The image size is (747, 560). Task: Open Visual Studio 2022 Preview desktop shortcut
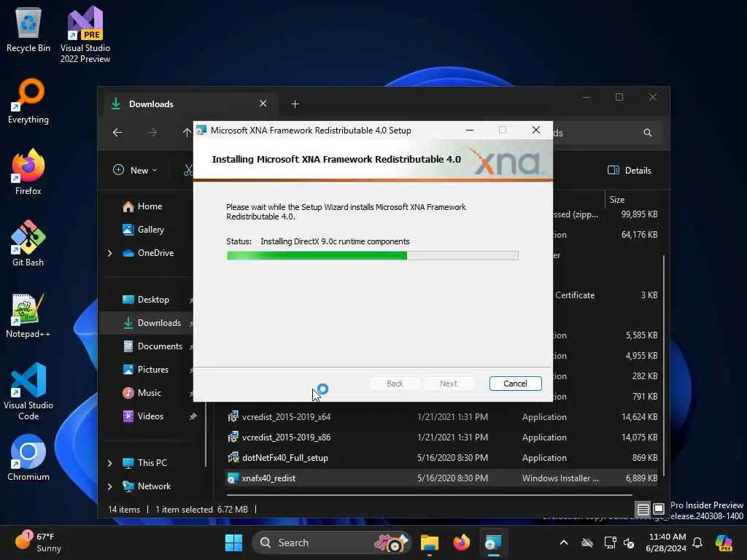pos(85,34)
